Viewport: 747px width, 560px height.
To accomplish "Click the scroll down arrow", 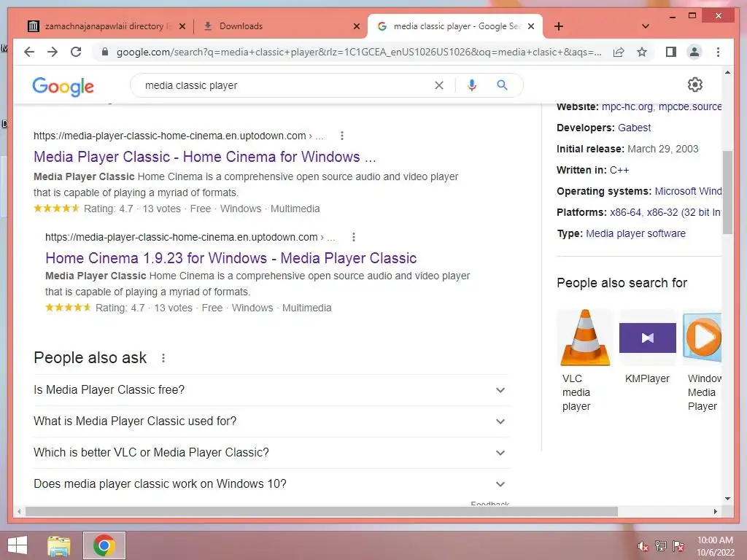I will pos(727,499).
